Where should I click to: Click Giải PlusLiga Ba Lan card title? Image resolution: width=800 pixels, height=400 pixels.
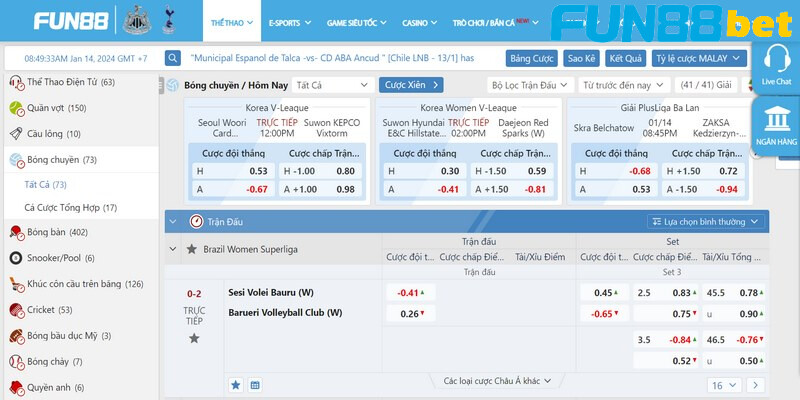pos(660,108)
